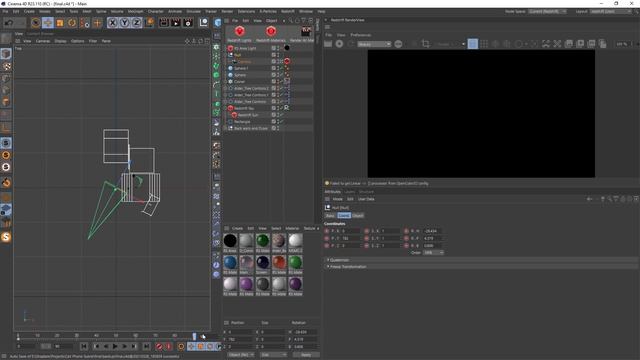Switch to Coord tab in Attributes
Screen dimensions: 640x360
(x=344, y=216)
